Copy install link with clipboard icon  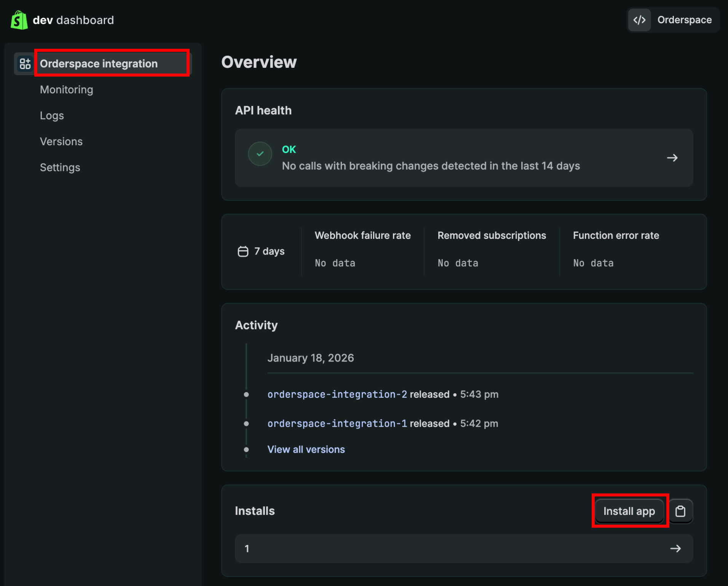point(680,511)
